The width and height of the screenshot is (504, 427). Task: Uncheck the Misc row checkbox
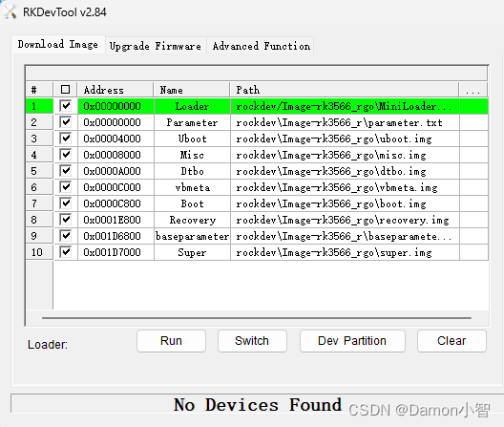tap(66, 155)
